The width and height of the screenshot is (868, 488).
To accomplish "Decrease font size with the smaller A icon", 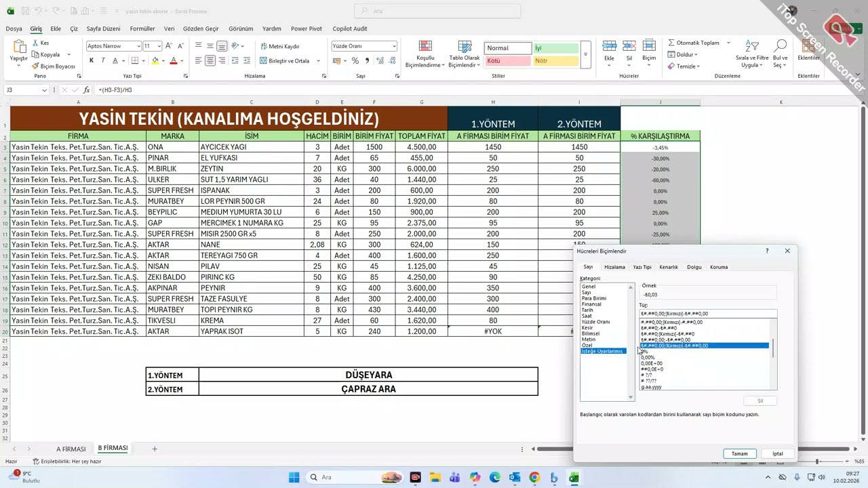I will pos(181,46).
